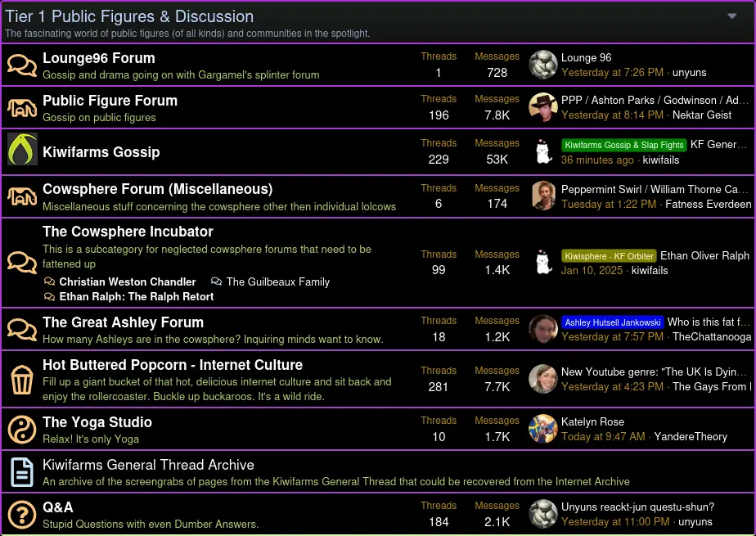The width and height of the screenshot is (756, 536).
Task: Click the Hot Buttered Popcorn bucket icon
Action: click(x=22, y=380)
